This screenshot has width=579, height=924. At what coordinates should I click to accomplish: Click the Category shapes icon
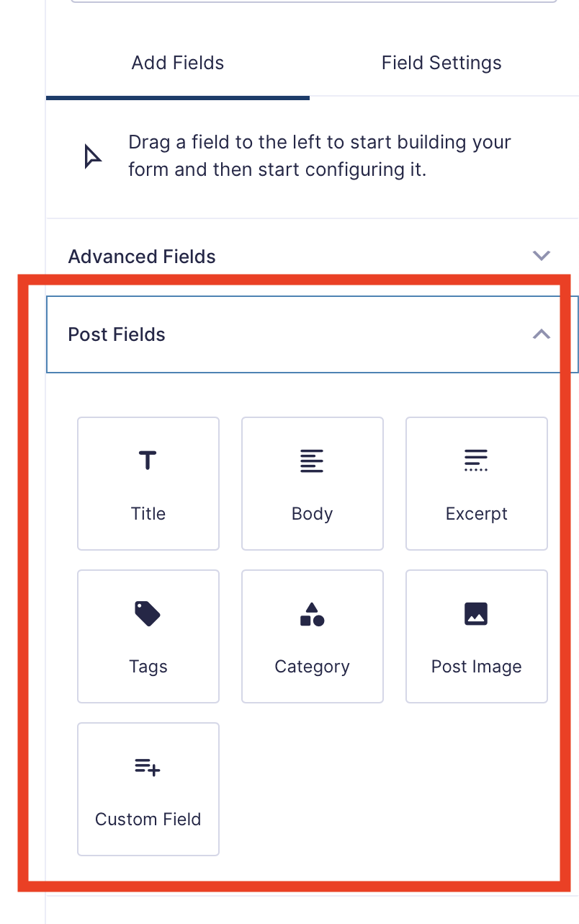pyautogui.click(x=312, y=613)
